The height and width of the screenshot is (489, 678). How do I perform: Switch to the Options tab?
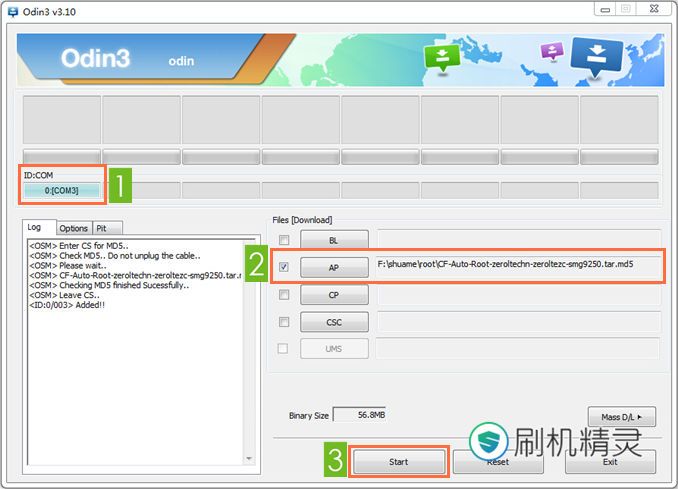(73, 228)
